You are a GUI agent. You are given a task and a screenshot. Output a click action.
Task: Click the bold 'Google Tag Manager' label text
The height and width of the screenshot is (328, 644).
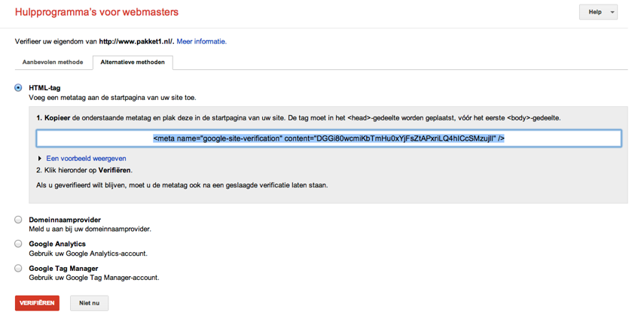point(63,268)
